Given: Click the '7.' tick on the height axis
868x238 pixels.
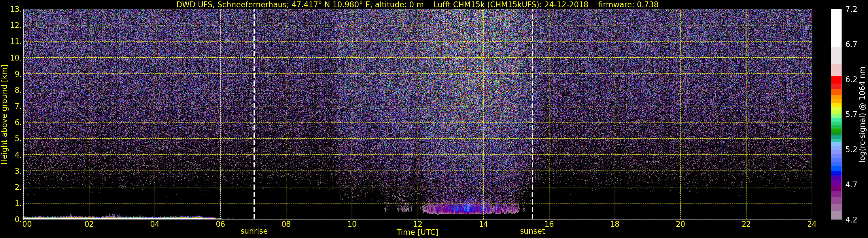Looking at the screenshot, I should (18, 106).
